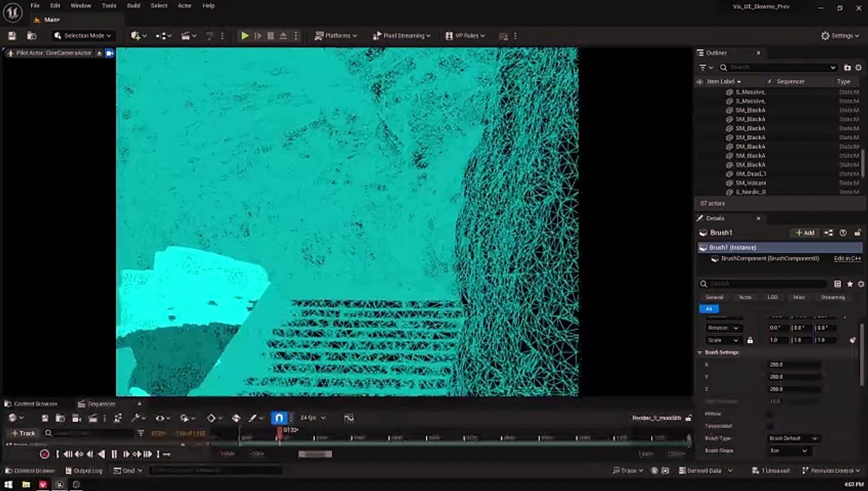
Task: Open the Output Log tab
Action: 83,471
